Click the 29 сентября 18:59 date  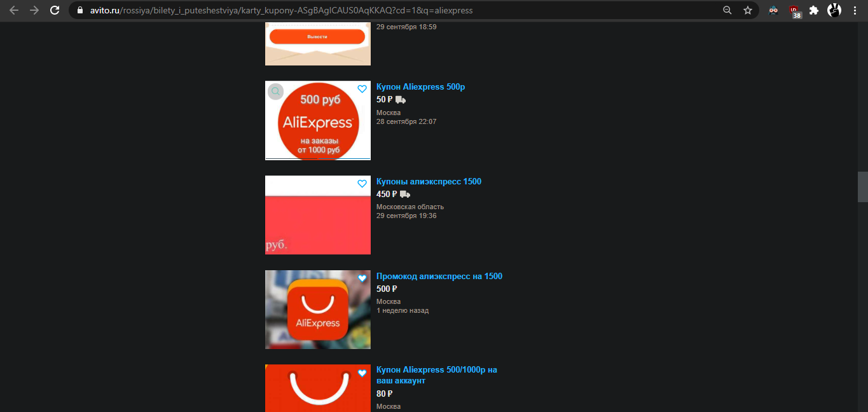tap(406, 27)
